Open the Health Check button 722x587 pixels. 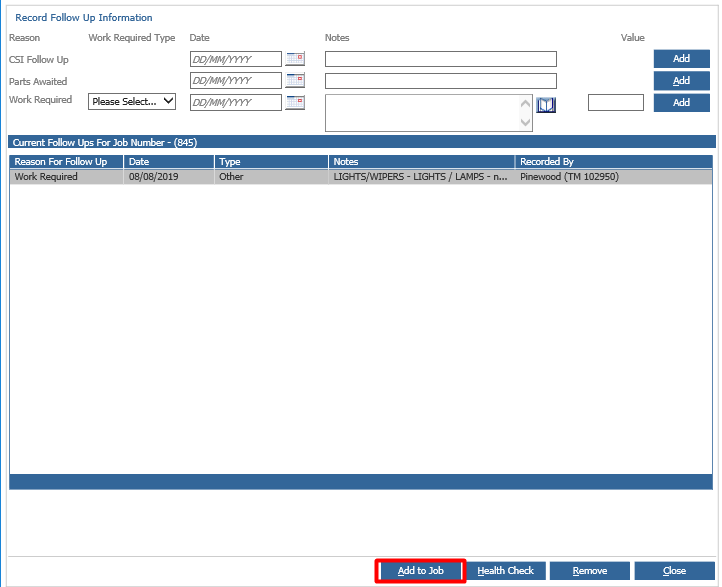tap(505, 571)
